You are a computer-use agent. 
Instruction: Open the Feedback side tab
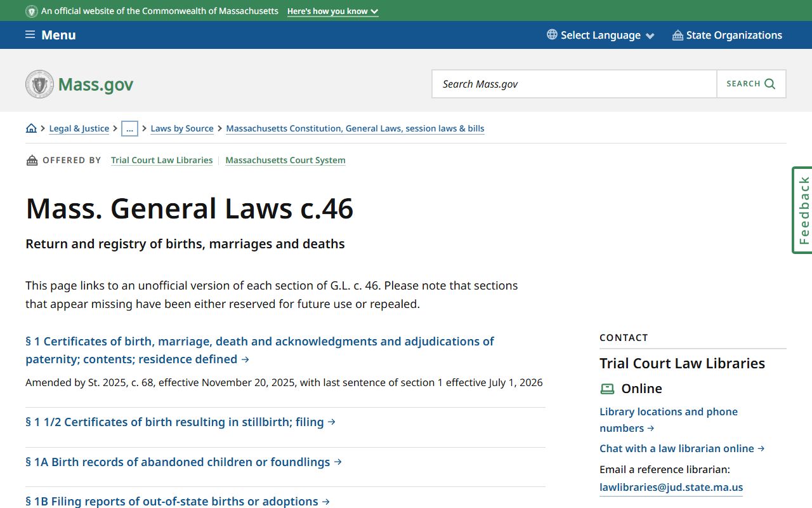click(x=802, y=210)
